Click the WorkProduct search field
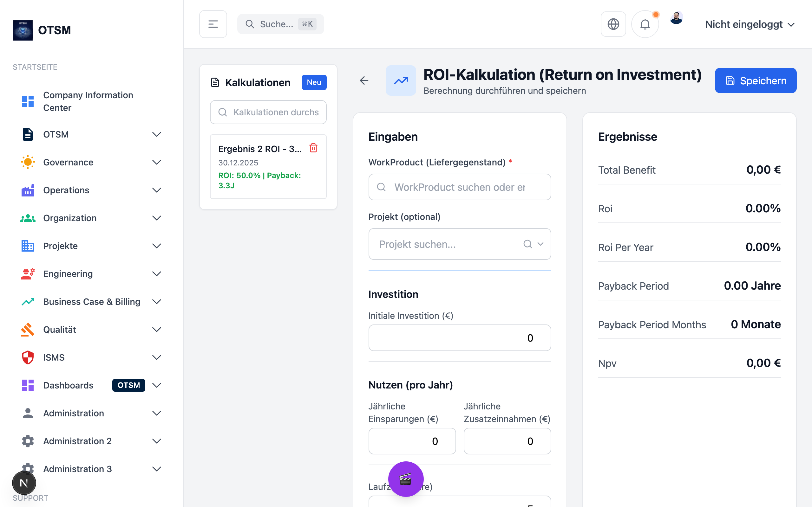This screenshot has width=812, height=507. (x=459, y=187)
